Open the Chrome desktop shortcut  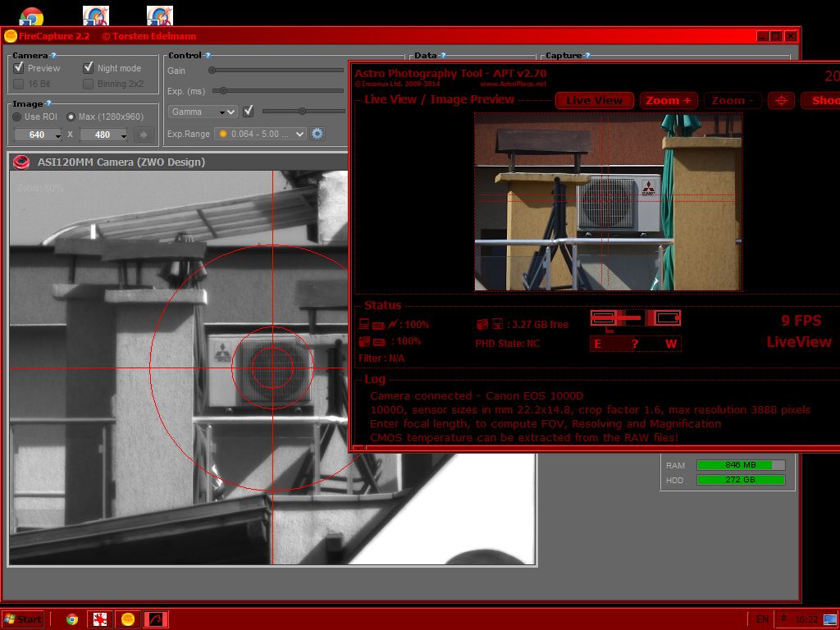coord(31,16)
